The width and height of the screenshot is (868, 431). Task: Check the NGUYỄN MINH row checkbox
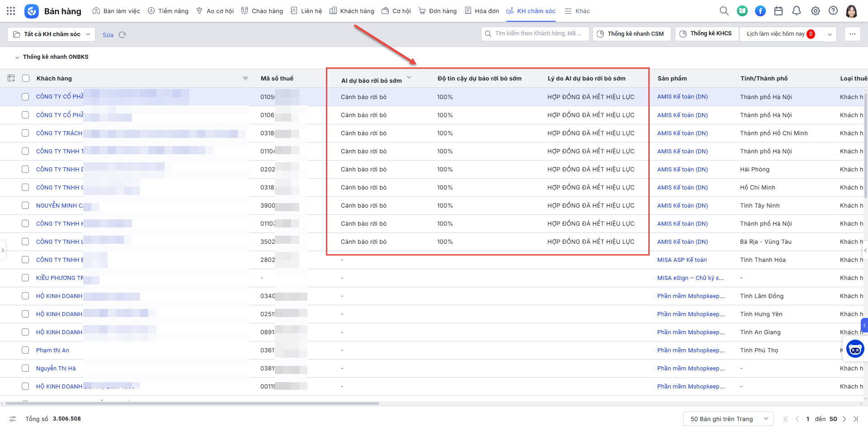point(25,205)
